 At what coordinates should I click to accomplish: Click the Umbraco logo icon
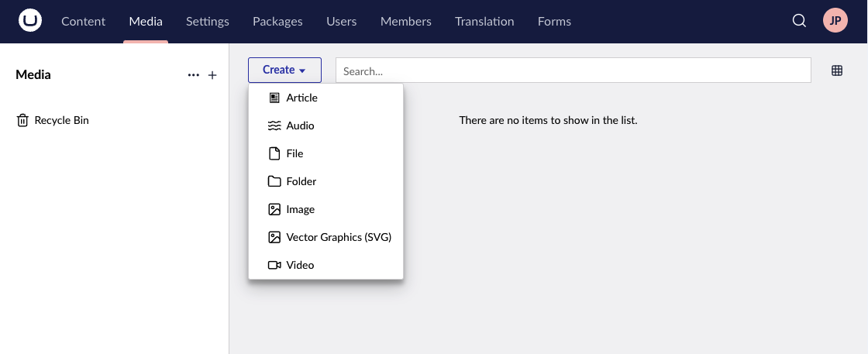pyautogui.click(x=30, y=21)
